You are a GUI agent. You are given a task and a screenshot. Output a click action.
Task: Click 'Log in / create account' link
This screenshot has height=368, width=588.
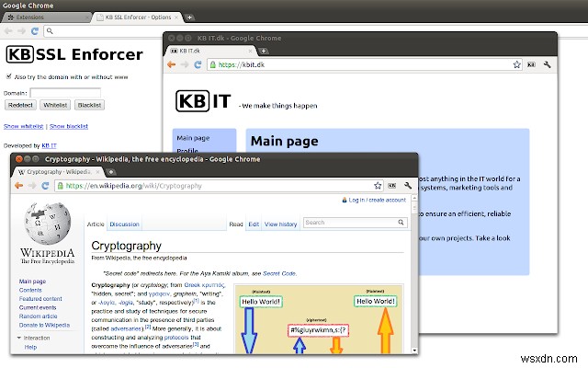point(377,200)
